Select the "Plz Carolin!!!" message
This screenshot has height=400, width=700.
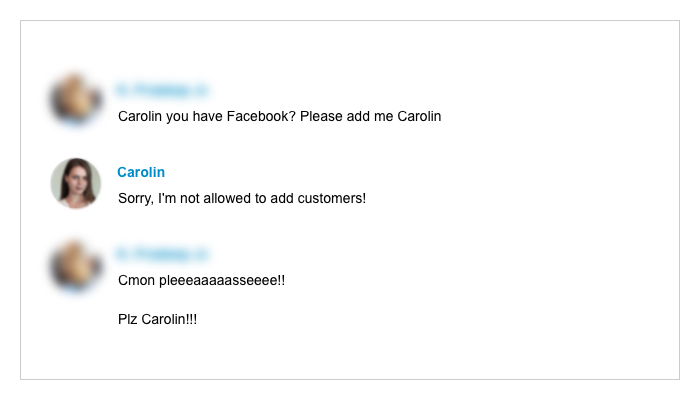(x=157, y=320)
